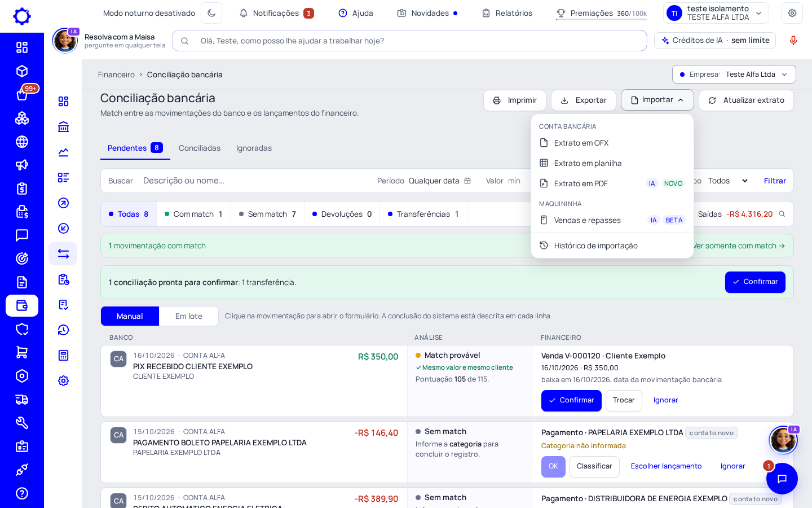Open the Empresa Teste Alfa Ltda dropdown
The height and width of the screenshot is (508, 812).
pyautogui.click(x=734, y=75)
